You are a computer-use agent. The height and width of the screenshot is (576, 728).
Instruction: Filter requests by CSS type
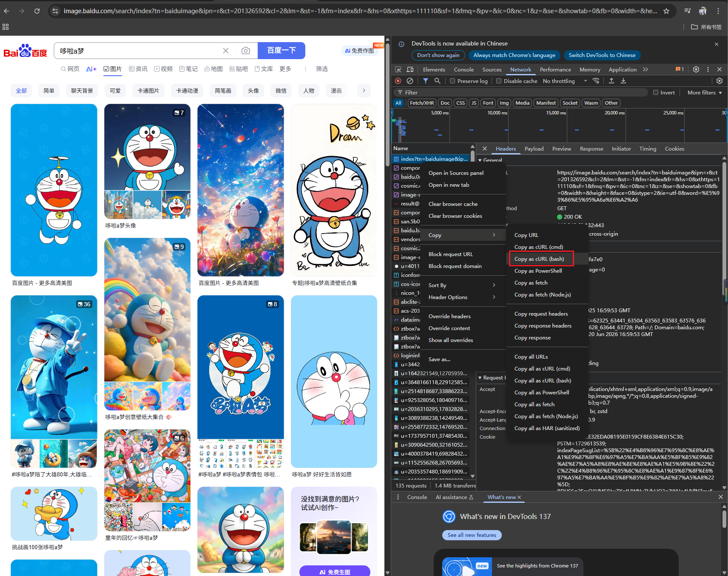point(461,103)
